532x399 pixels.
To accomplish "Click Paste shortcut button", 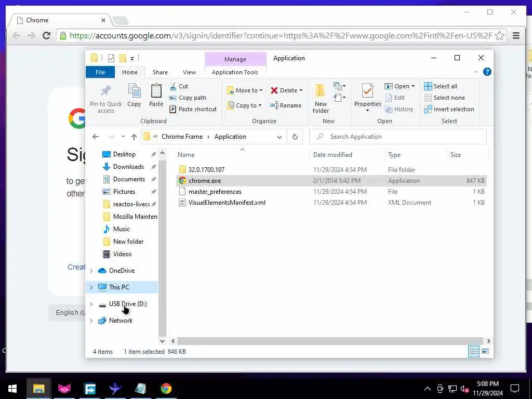I will [x=193, y=109].
